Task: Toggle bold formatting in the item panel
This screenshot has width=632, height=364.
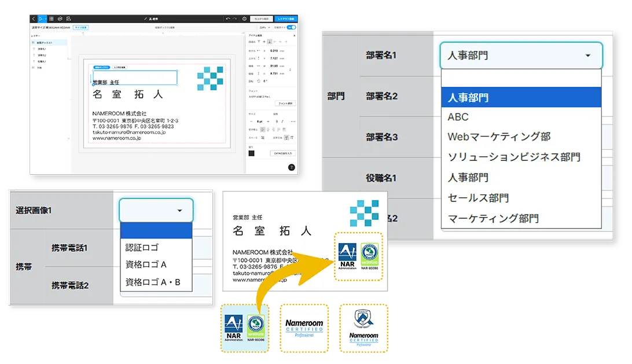Action: coord(277,120)
